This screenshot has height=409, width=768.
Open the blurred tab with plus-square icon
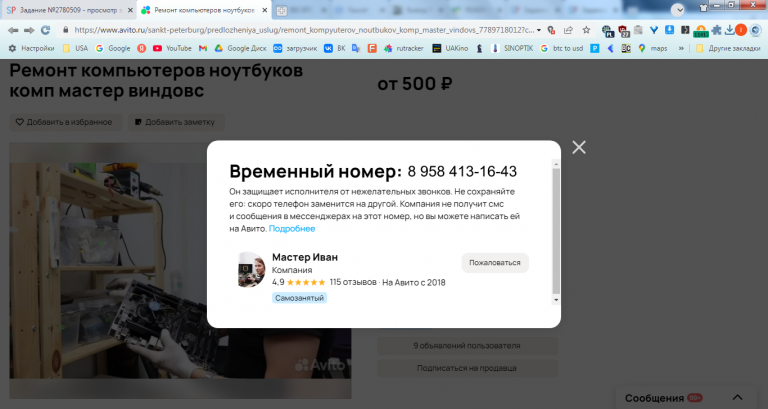click(281, 10)
